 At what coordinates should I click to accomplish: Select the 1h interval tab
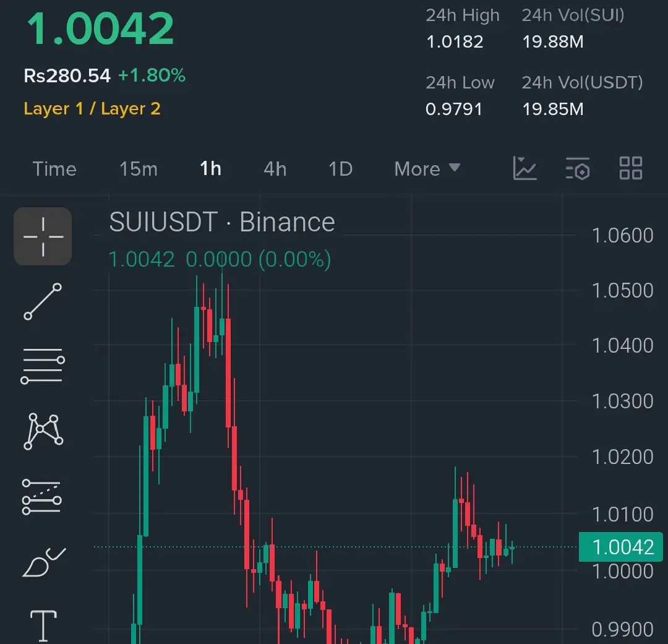pos(210,169)
